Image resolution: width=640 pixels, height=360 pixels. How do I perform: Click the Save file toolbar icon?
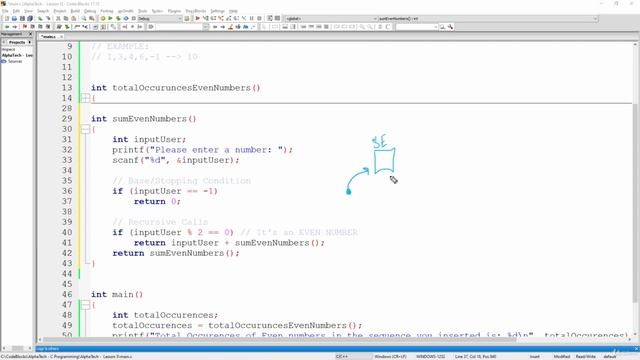(22, 18)
